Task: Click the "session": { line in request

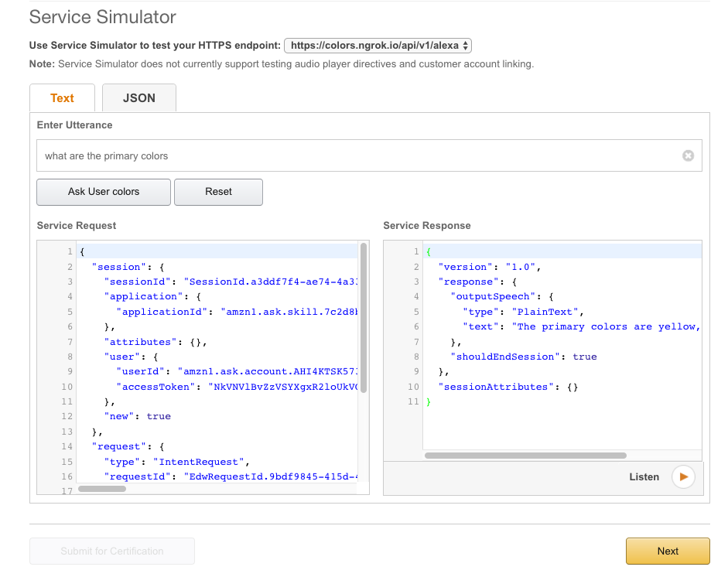Action: [x=128, y=267]
